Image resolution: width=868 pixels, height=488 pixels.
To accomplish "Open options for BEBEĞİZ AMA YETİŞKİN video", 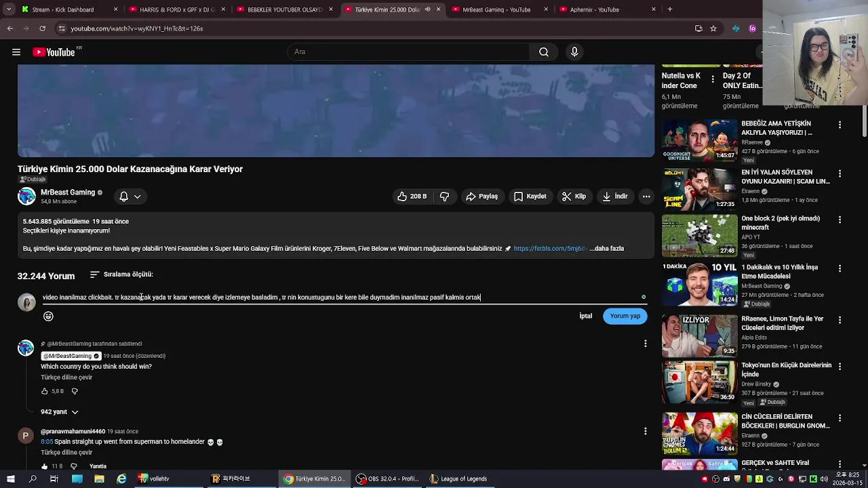I will [x=840, y=125].
